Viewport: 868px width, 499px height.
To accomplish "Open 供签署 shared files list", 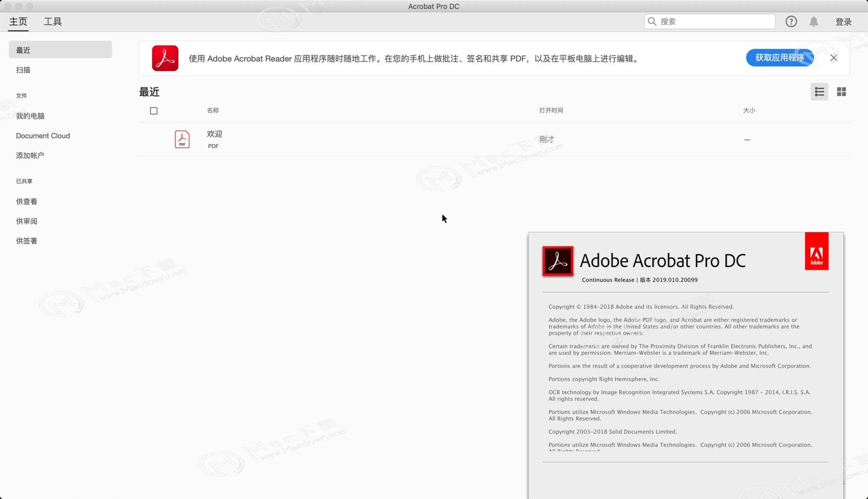I will [x=26, y=241].
